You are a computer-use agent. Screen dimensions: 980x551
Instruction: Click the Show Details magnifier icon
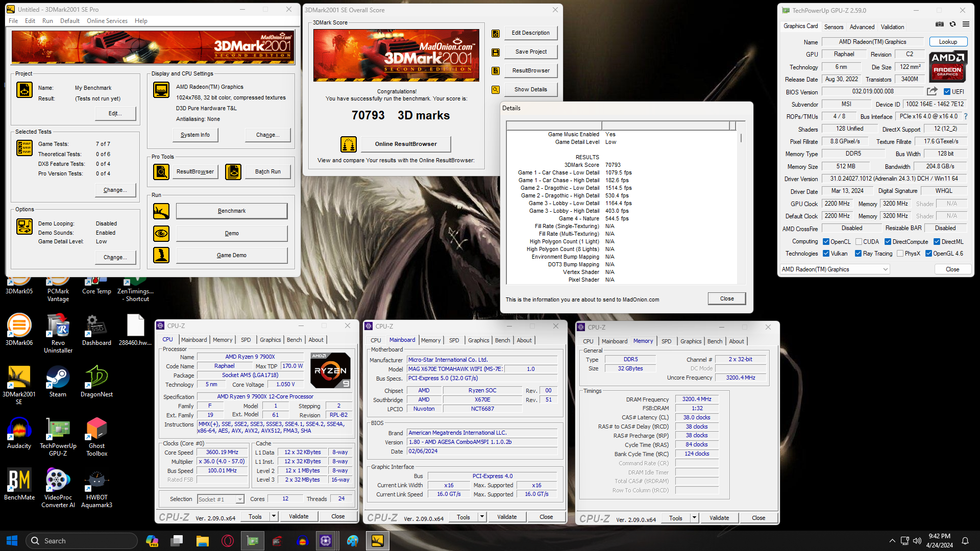tap(495, 90)
